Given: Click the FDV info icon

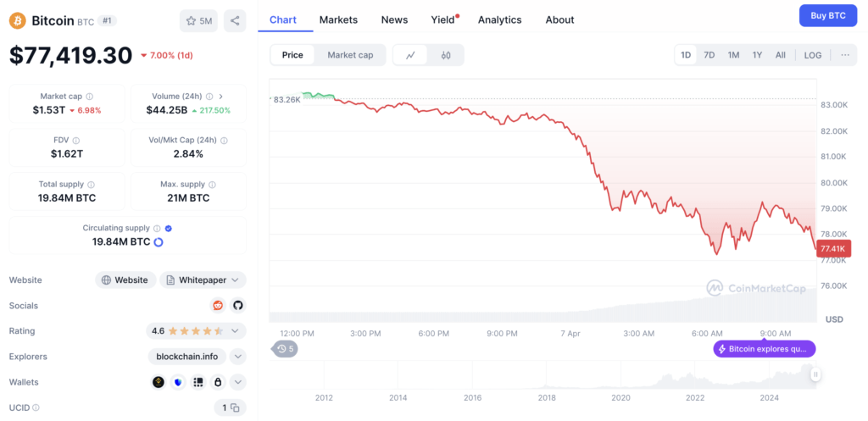Looking at the screenshot, I should pos(76,141).
